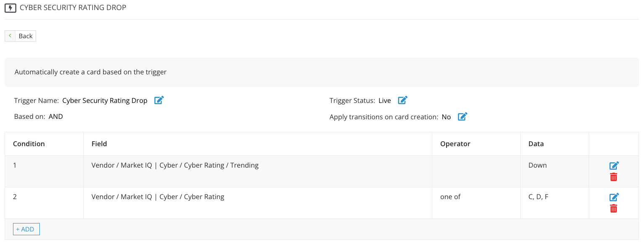
Task: Click the Live status text
Action: click(x=384, y=100)
